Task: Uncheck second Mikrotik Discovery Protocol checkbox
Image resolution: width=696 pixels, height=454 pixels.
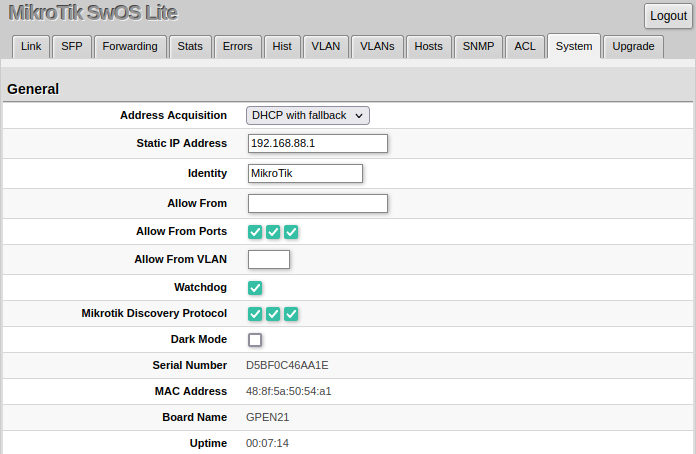Action: coord(273,314)
